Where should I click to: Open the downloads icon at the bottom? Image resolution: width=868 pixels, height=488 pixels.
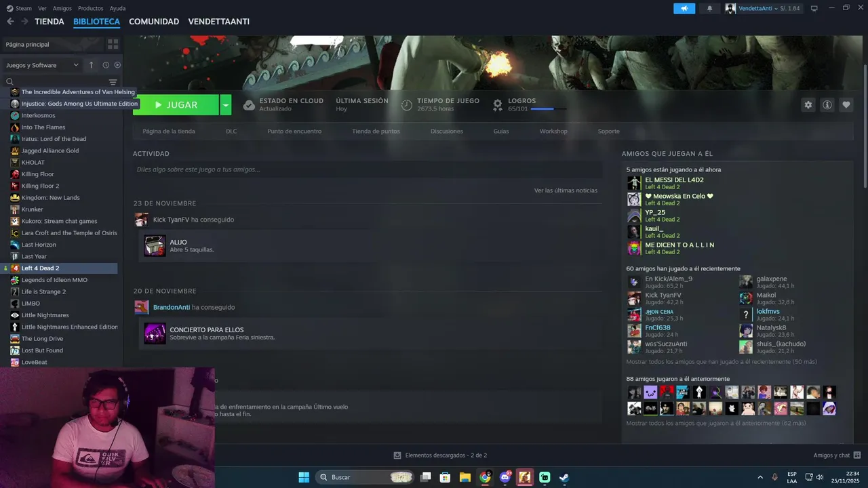397,455
